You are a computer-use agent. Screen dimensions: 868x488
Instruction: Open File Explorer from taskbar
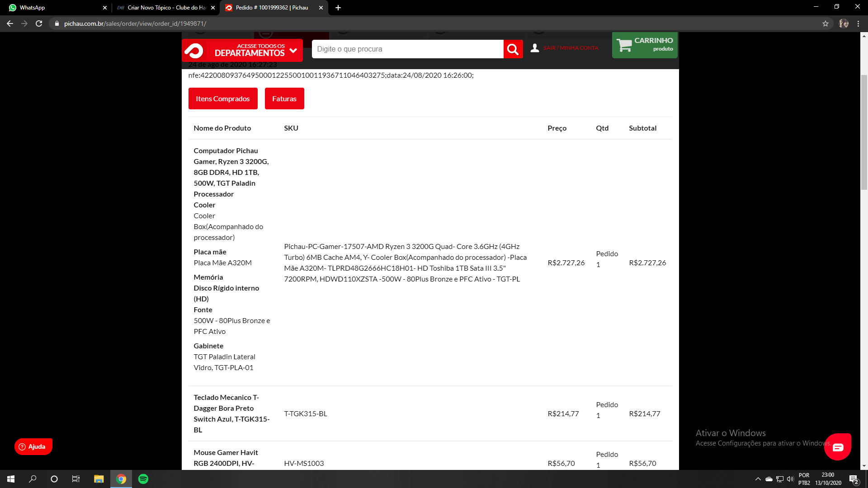click(99, 479)
